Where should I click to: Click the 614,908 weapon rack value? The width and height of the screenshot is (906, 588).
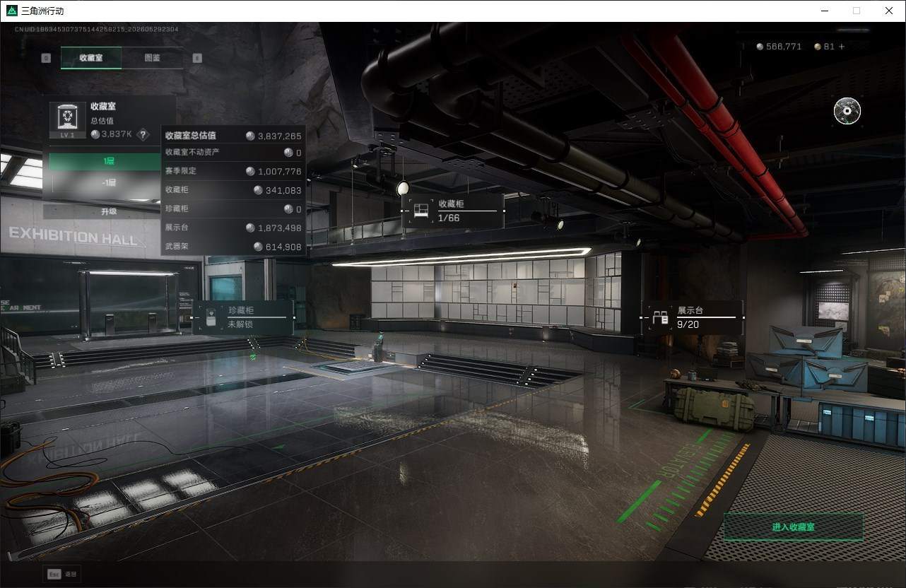(x=283, y=247)
